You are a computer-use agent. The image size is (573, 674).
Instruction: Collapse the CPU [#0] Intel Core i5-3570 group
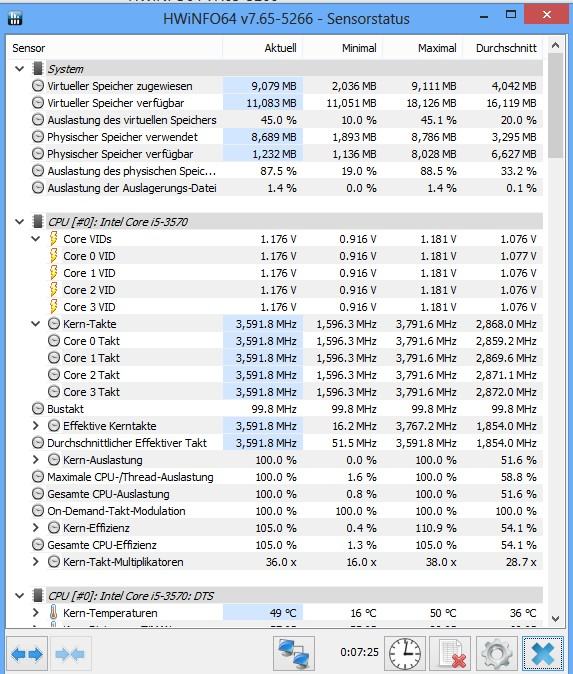pos(19,222)
